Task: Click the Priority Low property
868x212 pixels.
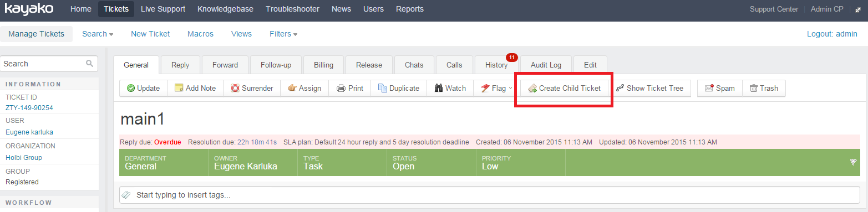Action: tap(521, 162)
